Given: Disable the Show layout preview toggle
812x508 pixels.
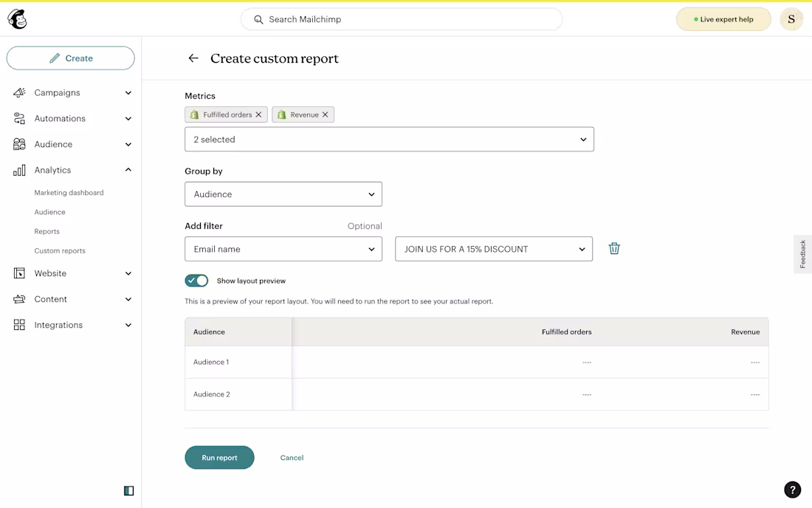Looking at the screenshot, I should (196, 281).
